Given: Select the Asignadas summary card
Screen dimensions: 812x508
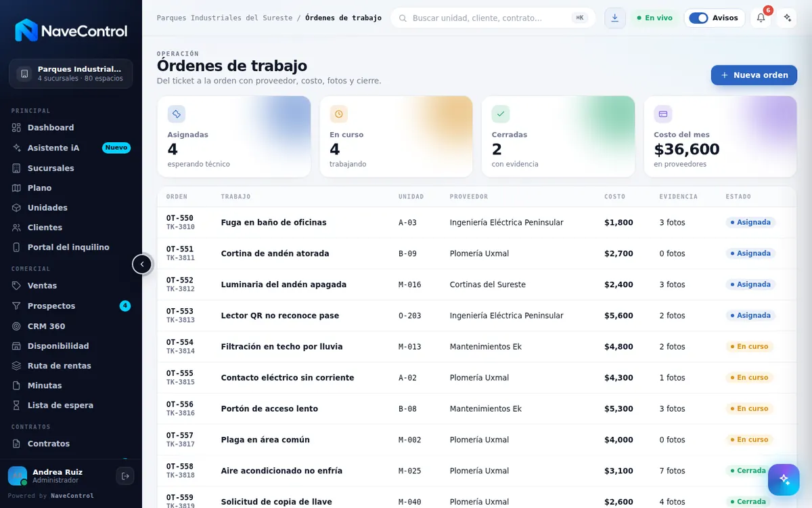Looking at the screenshot, I should [x=234, y=137].
